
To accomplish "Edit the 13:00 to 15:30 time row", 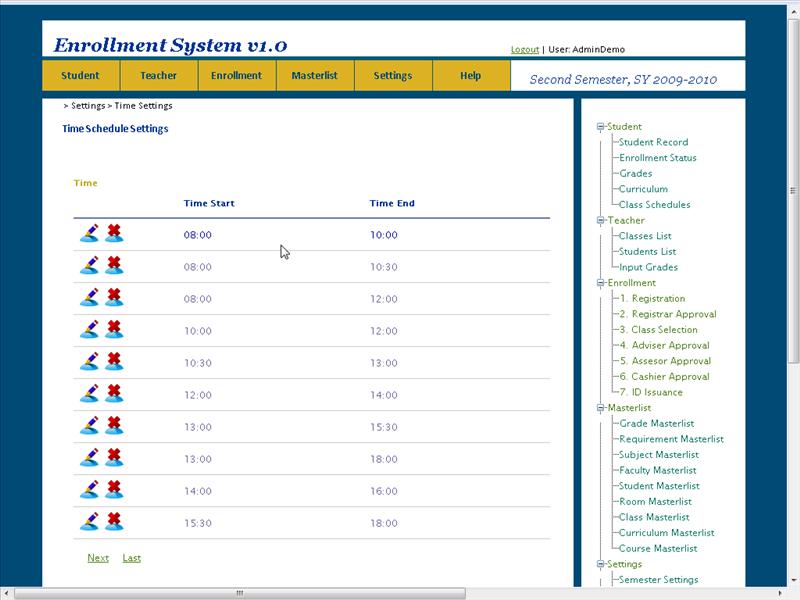I will (89, 426).
